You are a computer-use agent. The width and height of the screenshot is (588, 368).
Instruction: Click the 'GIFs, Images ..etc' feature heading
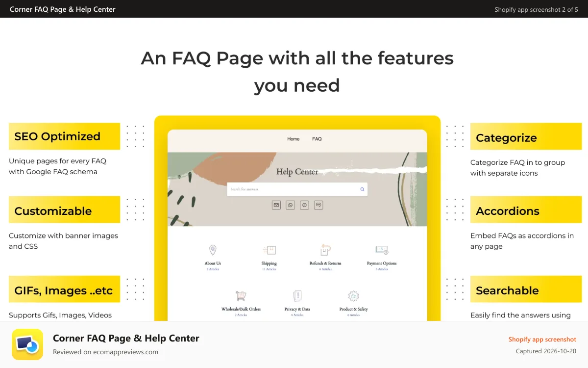[64, 291]
